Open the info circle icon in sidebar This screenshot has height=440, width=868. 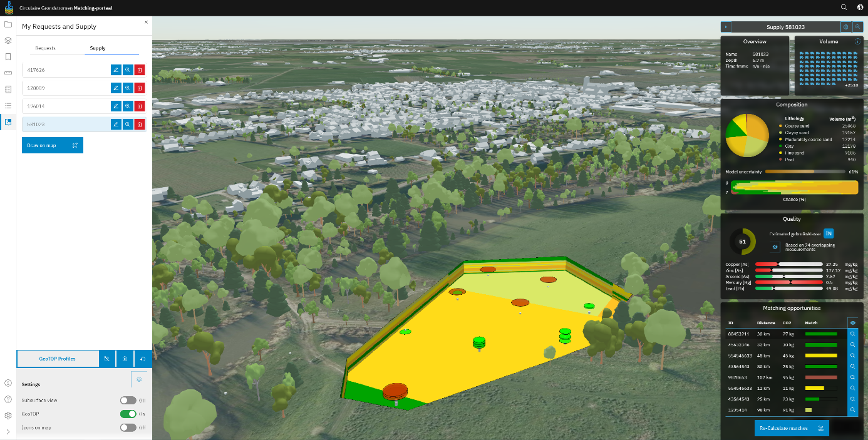tap(8, 383)
